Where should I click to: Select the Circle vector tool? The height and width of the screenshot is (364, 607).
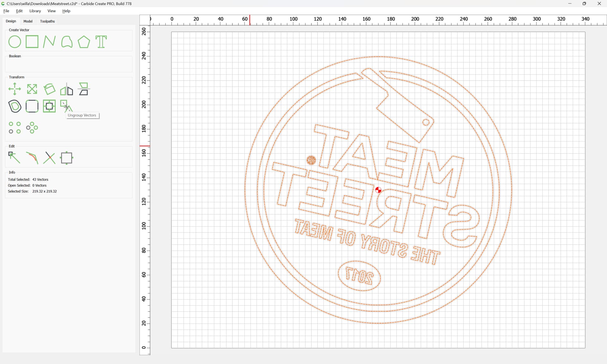[15, 42]
